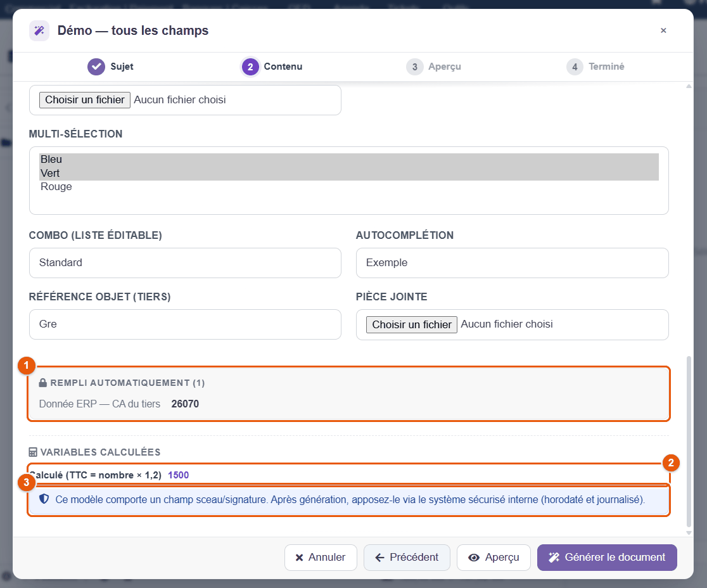Viewport: 707px width, 588px height.
Task: Click the shield icon in the signature notice
Action: point(44,499)
